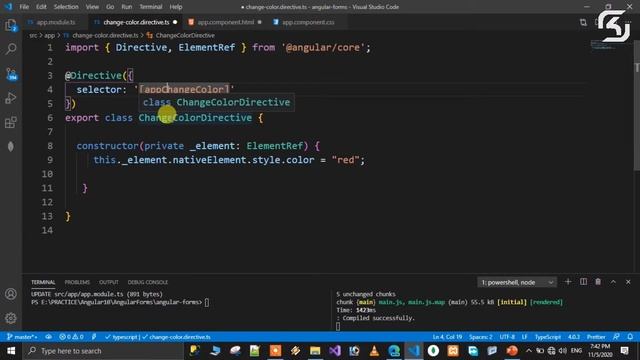Screen dimensions: 640x360
Task: Open the Edit menu
Action: click(41, 7)
